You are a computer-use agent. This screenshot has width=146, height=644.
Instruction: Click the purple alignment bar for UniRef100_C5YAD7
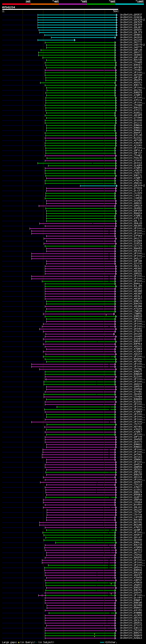[x=81, y=70]
